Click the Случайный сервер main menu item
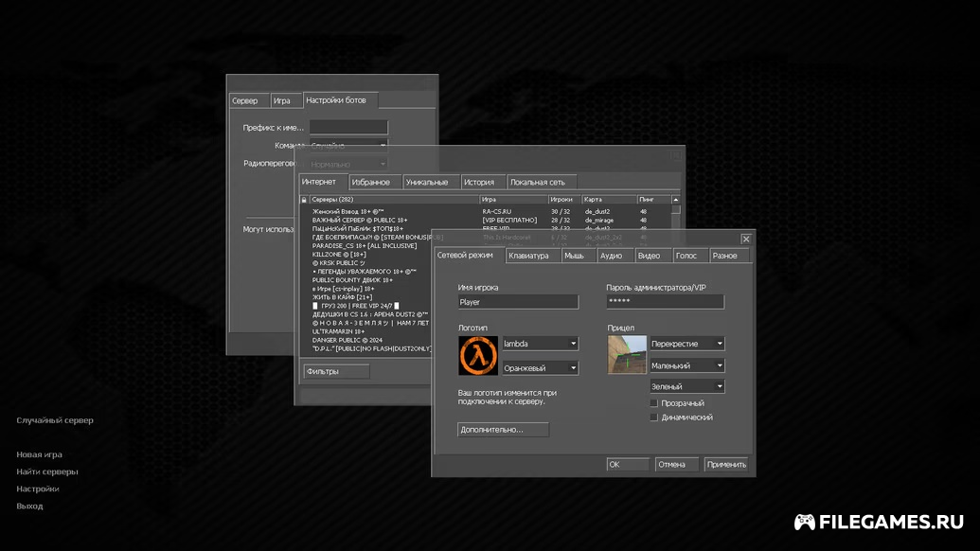 click(55, 420)
